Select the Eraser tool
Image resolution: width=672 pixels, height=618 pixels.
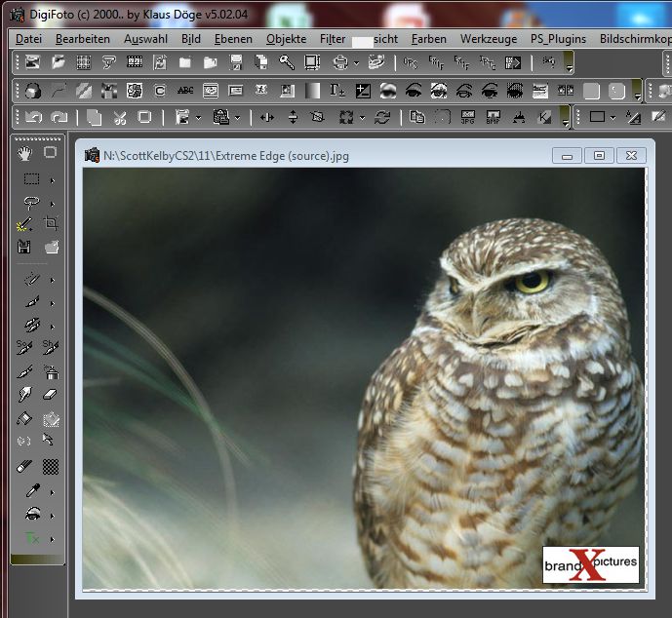point(51,395)
